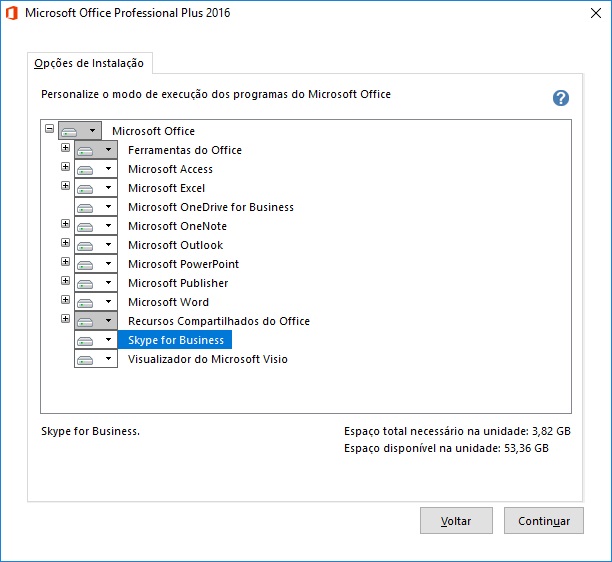Image resolution: width=612 pixels, height=562 pixels.
Task: Close the Office setup window
Action: click(596, 13)
